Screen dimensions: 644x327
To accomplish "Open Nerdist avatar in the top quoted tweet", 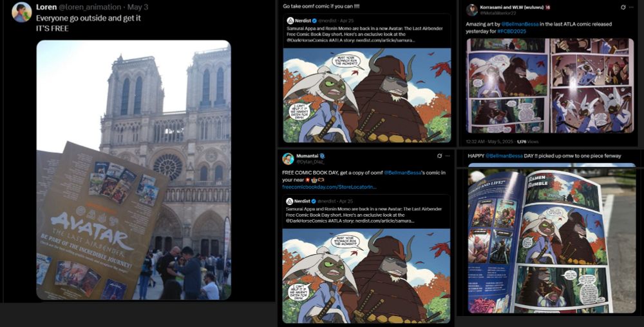I will [x=290, y=21].
